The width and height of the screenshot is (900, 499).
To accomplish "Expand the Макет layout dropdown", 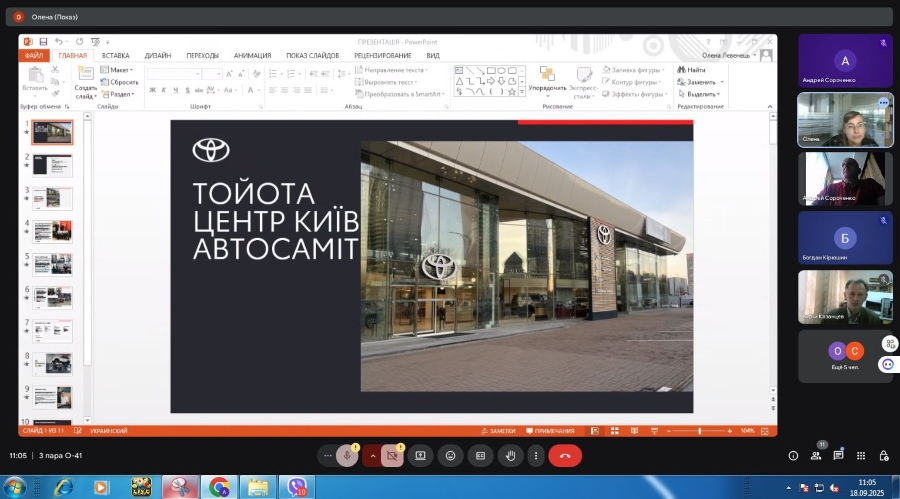I will pyautogui.click(x=119, y=70).
